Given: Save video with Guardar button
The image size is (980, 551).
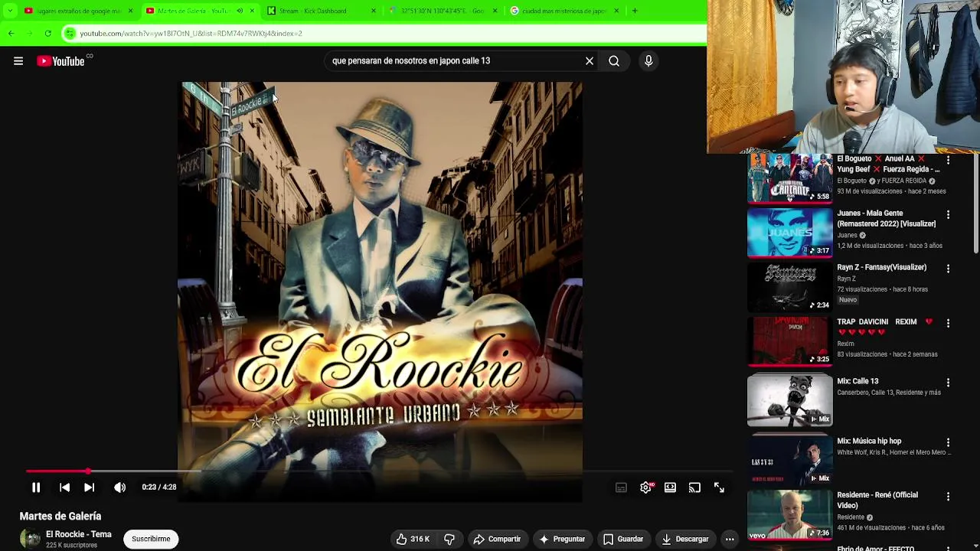Looking at the screenshot, I should coord(623,539).
